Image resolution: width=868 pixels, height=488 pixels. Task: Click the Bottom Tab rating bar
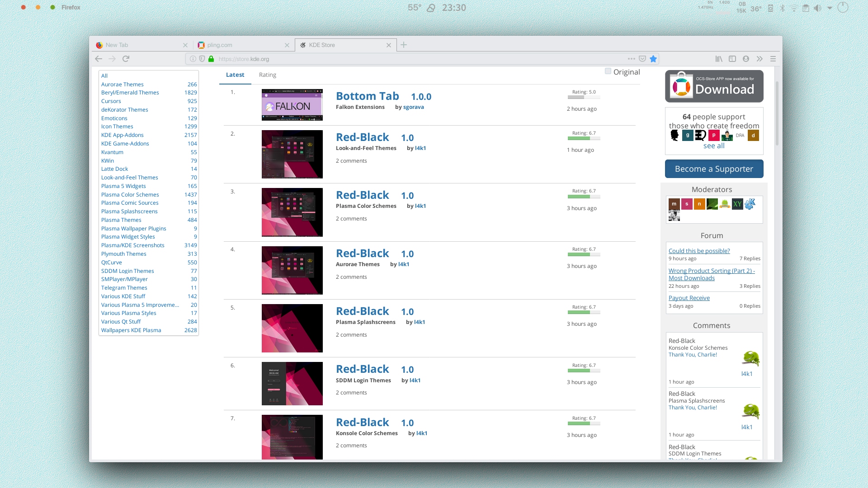point(584,97)
